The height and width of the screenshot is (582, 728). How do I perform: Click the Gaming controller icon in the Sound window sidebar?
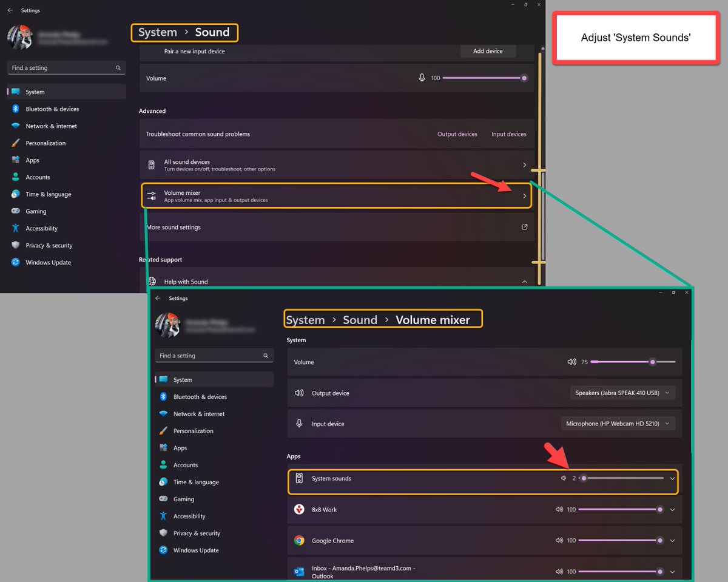(15, 211)
